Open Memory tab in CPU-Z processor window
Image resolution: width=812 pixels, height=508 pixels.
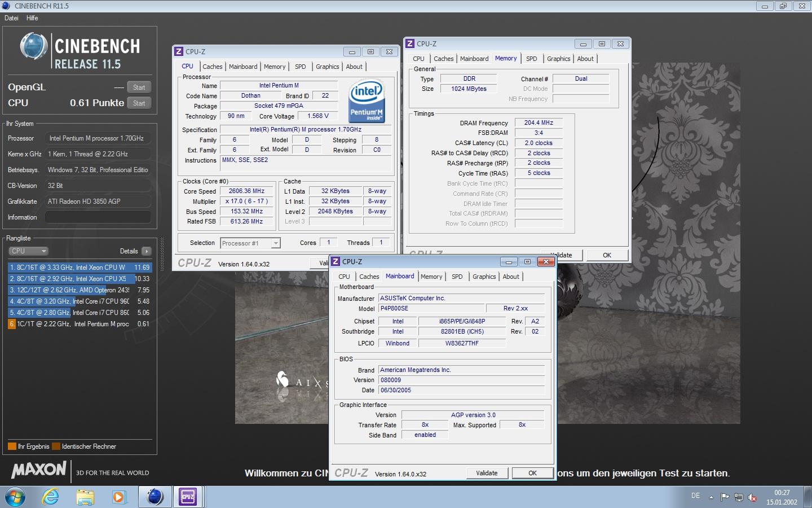click(x=275, y=67)
